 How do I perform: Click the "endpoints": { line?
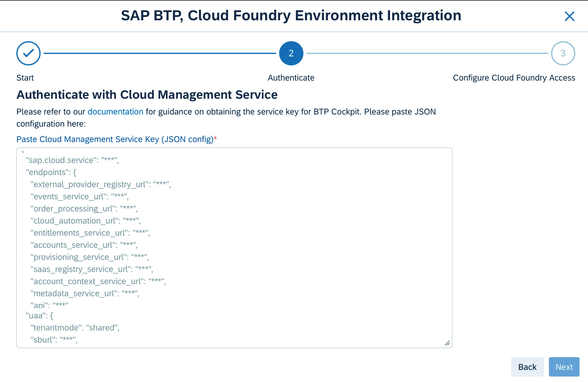point(51,172)
